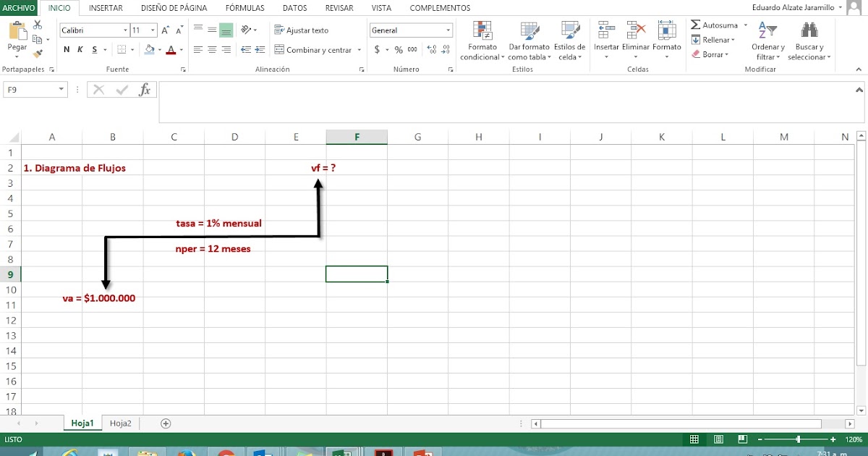Image resolution: width=868 pixels, height=456 pixels.
Task: Select the Ajustar texto icon
Action: pos(280,30)
